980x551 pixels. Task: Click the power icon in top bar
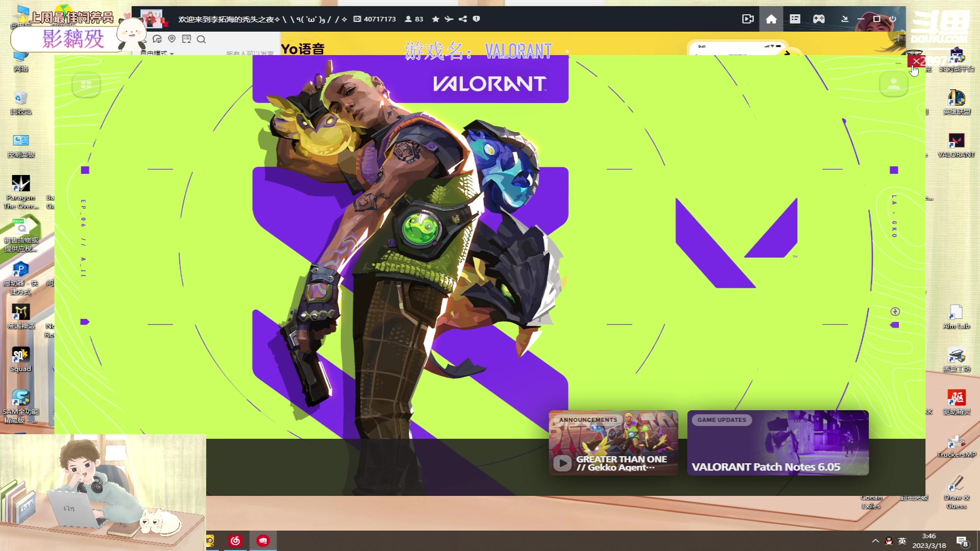click(893, 19)
